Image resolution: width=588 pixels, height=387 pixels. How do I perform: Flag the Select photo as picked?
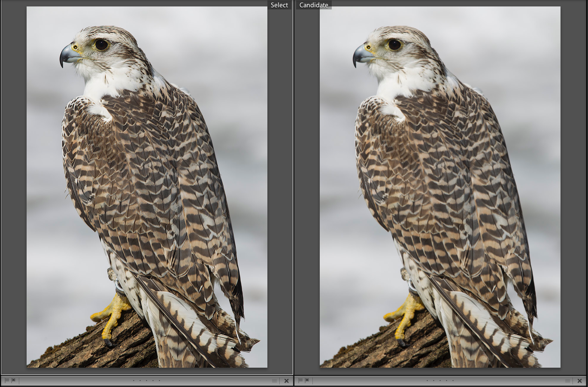tap(6, 381)
